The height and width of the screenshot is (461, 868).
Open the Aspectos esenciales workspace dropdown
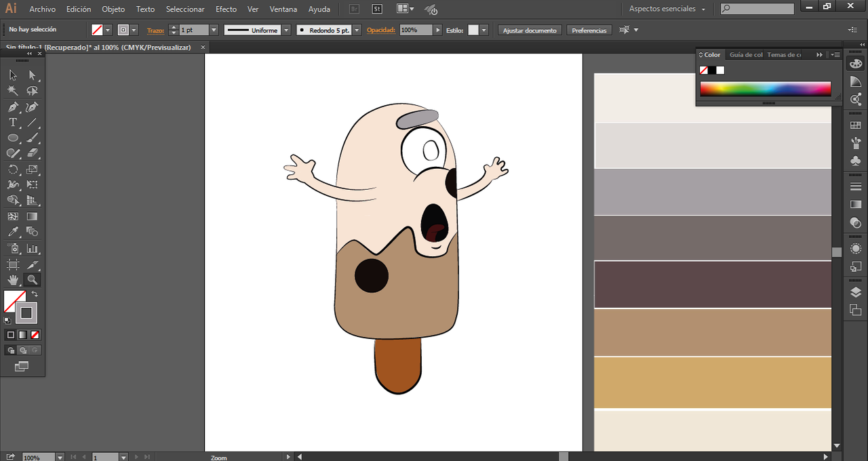click(667, 9)
